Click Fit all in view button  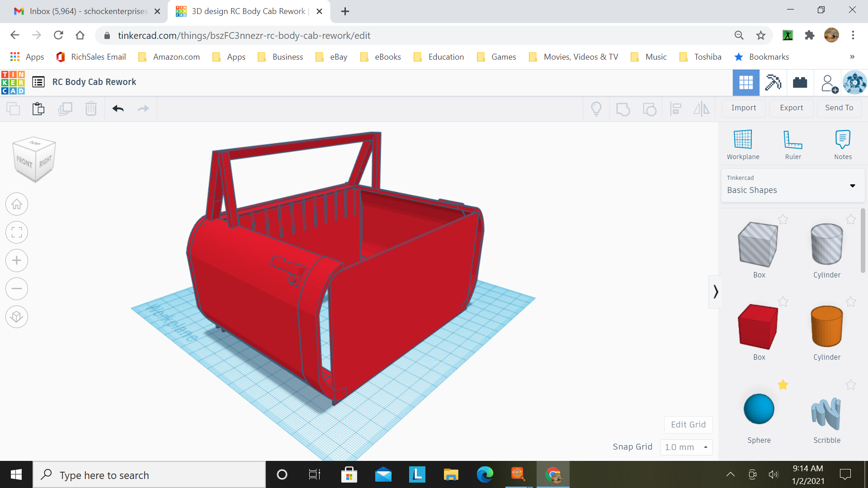click(x=17, y=232)
